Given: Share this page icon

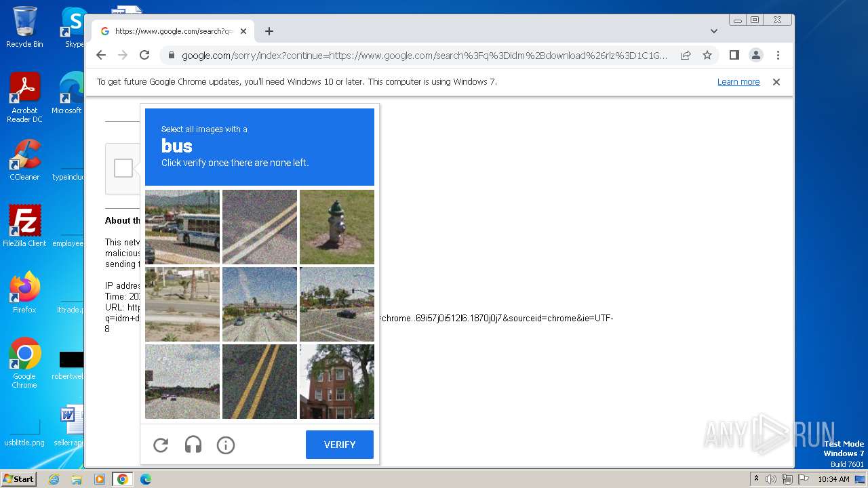Looking at the screenshot, I should [x=686, y=55].
